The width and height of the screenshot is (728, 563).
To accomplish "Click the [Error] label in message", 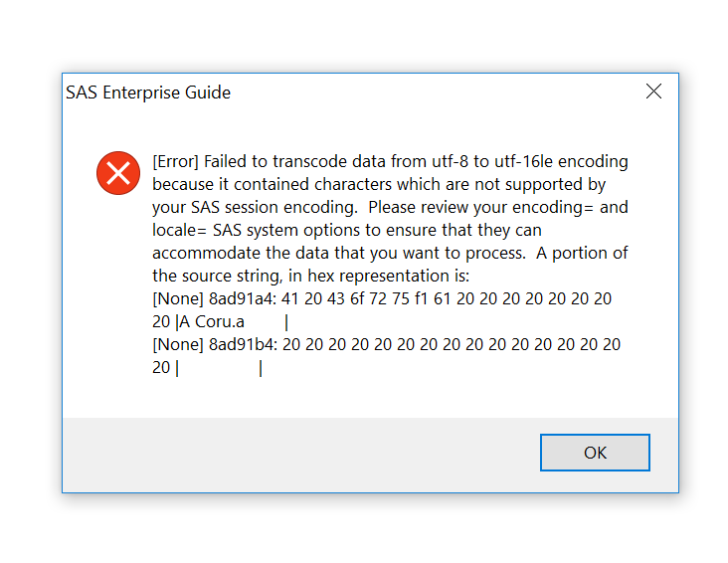I will 175,162.
